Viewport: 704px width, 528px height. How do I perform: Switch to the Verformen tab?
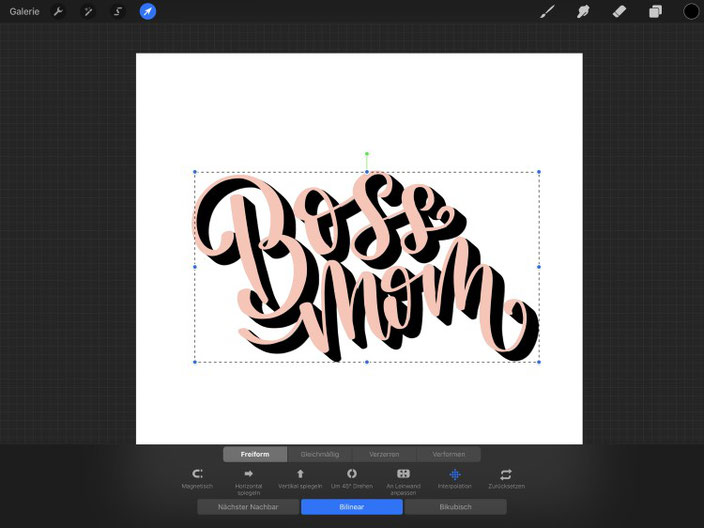[x=449, y=454]
